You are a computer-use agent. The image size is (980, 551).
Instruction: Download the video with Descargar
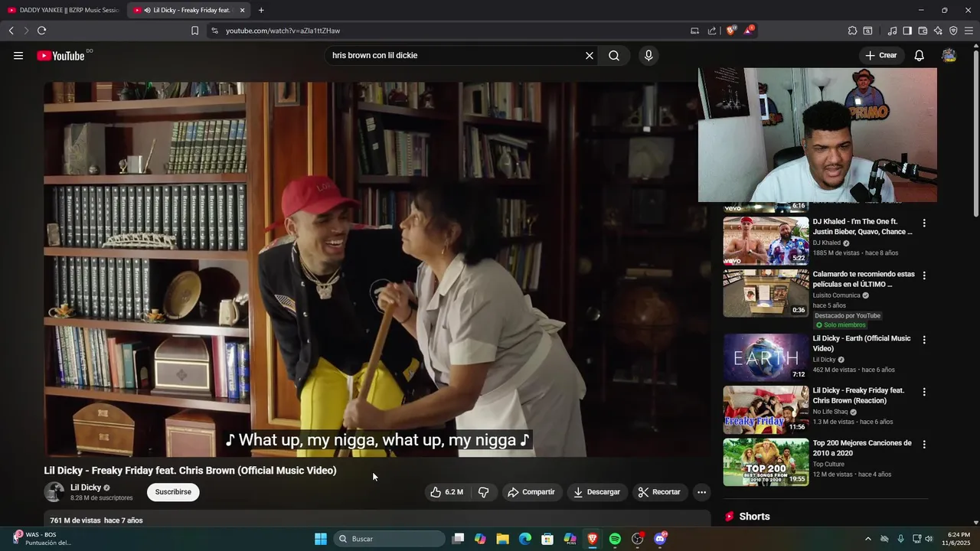coord(596,492)
